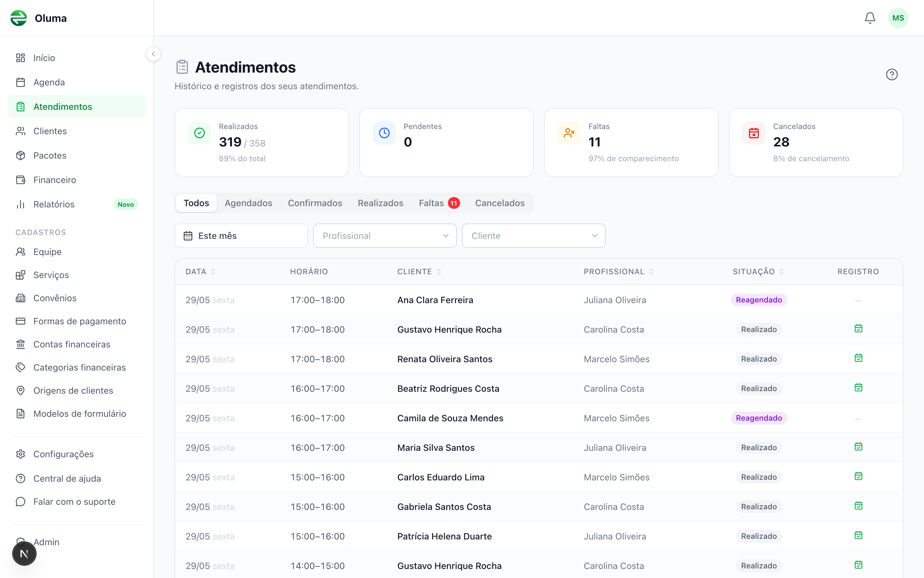Screen dimensions: 924x578
Task: Open the MS user avatar menu
Action: point(898,18)
